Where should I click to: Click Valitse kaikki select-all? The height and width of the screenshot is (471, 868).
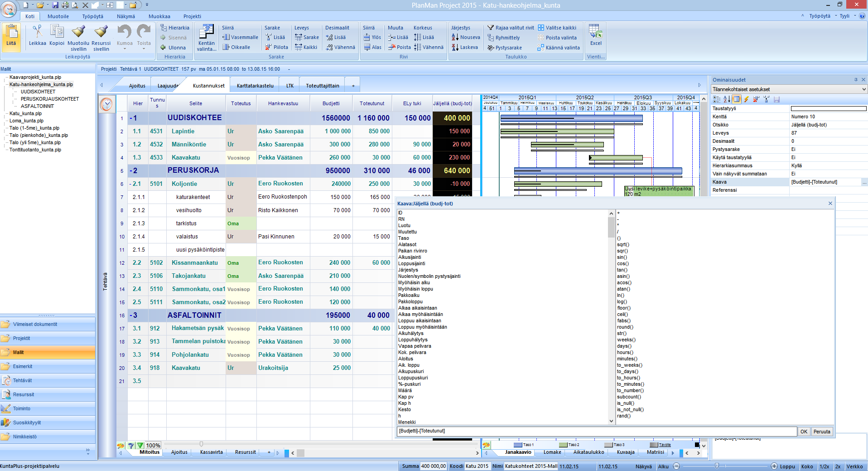pyautogui.click(x=557, y=28)
